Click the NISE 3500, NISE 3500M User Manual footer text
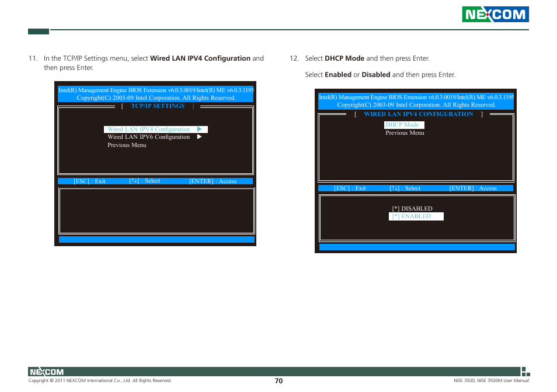The height and width of the screenshot is (392, 557). pyautogui.click(x=491, y=381)
